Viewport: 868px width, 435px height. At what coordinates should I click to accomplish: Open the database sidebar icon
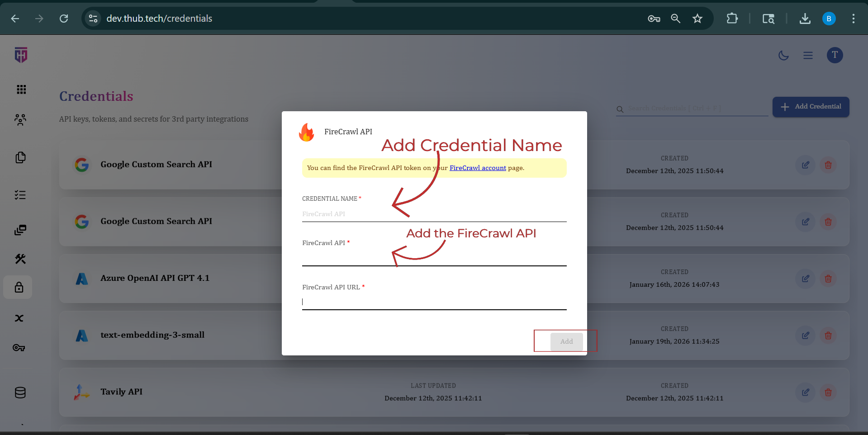(20, 392)
